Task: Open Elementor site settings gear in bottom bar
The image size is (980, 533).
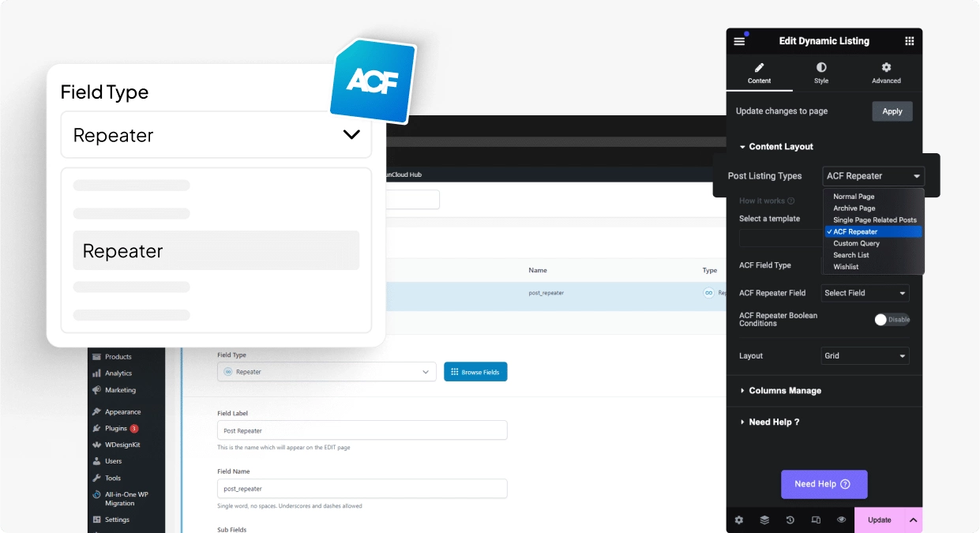Action: (x=738, y=520)
